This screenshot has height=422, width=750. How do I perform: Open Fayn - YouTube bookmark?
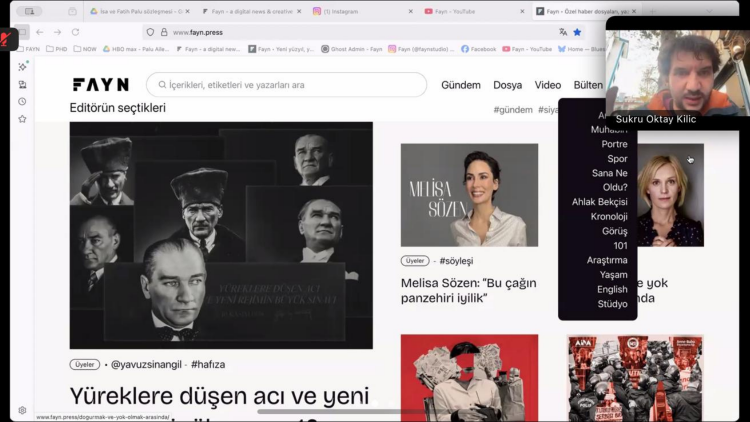[x=527, y=49]
